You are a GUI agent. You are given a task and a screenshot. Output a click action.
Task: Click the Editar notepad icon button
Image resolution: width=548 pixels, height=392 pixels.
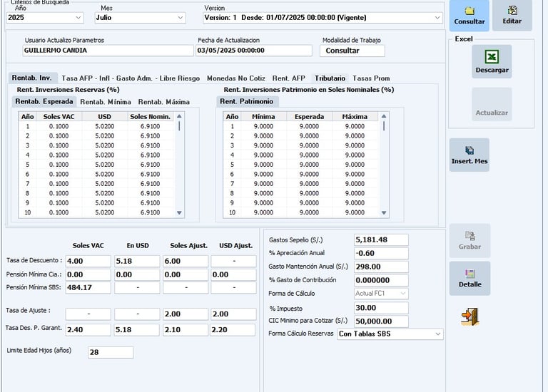512,16
